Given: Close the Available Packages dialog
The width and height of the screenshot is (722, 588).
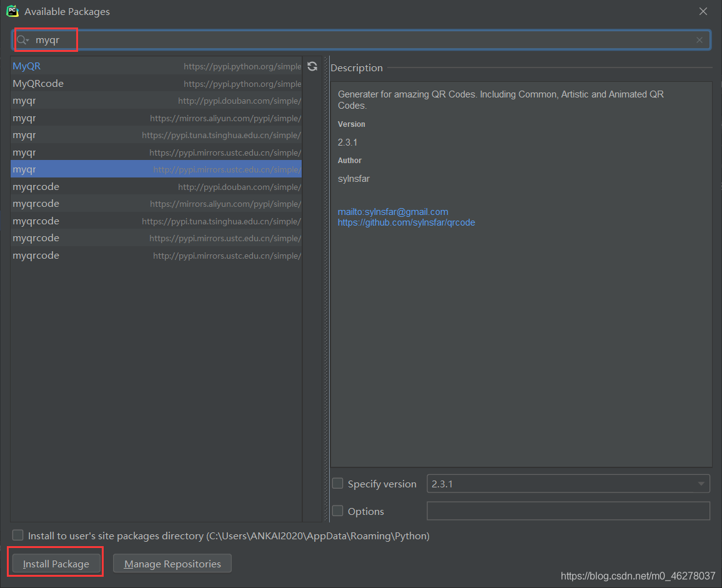Looking at the screenshot, I should pos(703,11).
